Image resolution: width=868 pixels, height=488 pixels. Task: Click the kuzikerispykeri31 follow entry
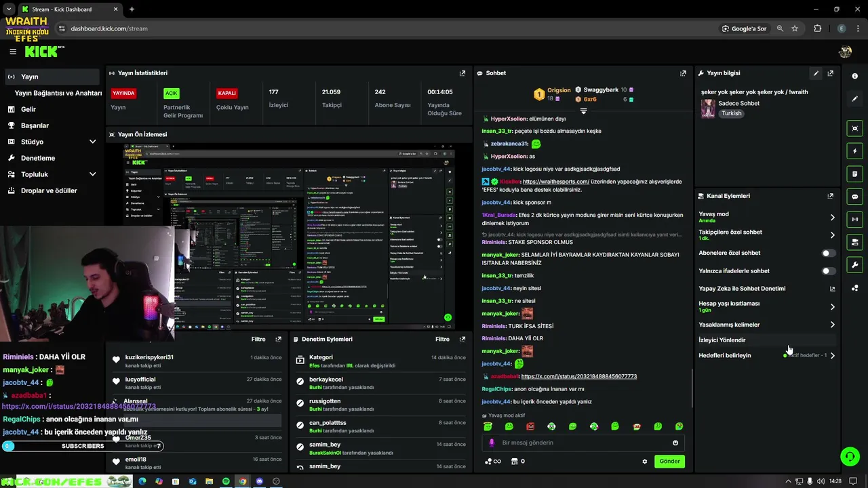click(x=197, y=361)
